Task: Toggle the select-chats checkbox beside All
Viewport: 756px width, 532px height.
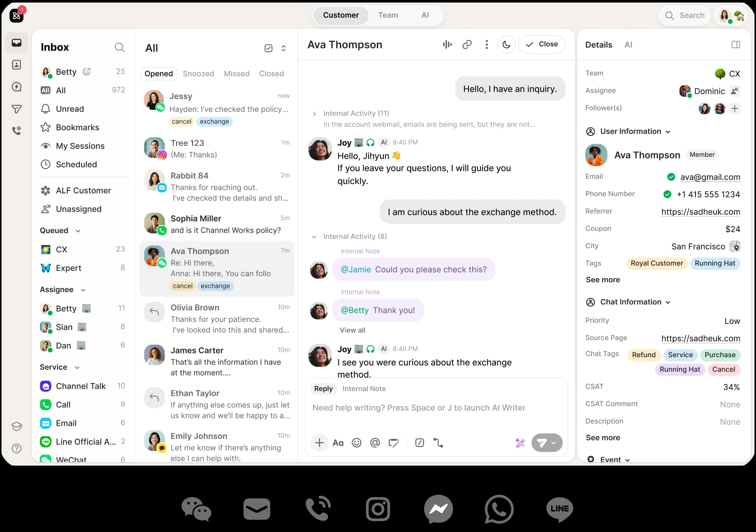Action: tap(268, 48)
